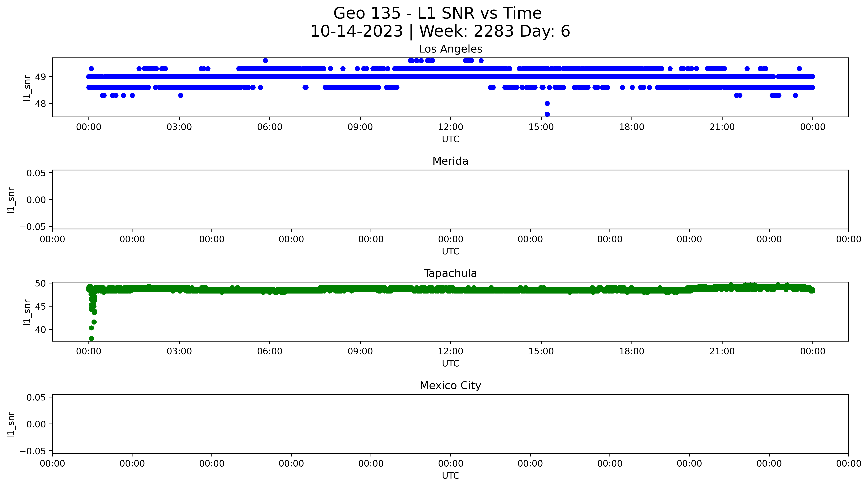The height and width of the screenshot is (487, 868).
Task: Click the 18:00 tick label in Tapachula plot
Action: pos(631,351)
